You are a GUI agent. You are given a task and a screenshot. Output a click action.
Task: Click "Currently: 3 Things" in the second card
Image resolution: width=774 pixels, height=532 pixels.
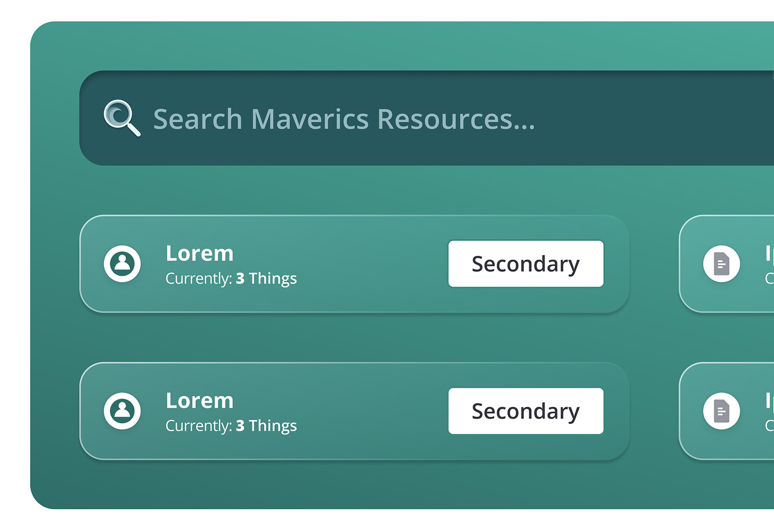pyautogui.click(x=231, y=426)
